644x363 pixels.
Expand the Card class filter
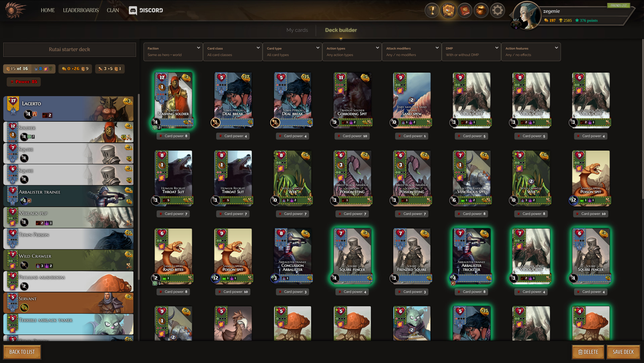tap(232, 52)
